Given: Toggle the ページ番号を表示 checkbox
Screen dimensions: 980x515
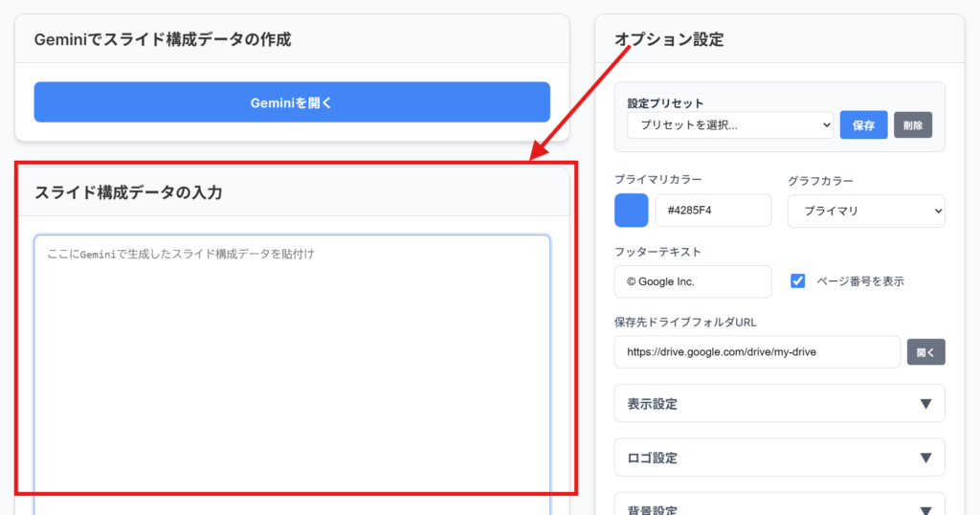Looking at the screenshot, I should pyautogui.click(x=797, y=281).
